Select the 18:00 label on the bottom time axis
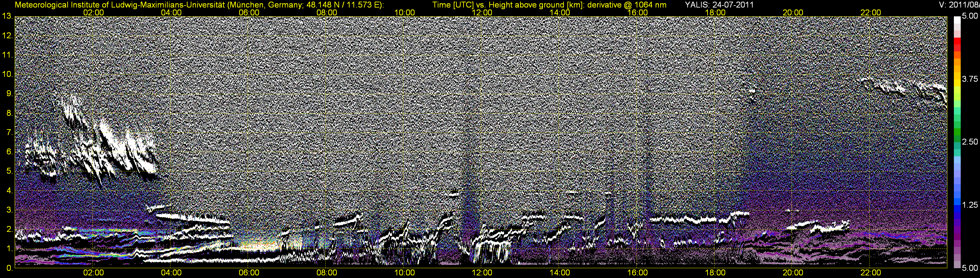The height and width of the screenshot is (278, 980). [x=715, y=273]
